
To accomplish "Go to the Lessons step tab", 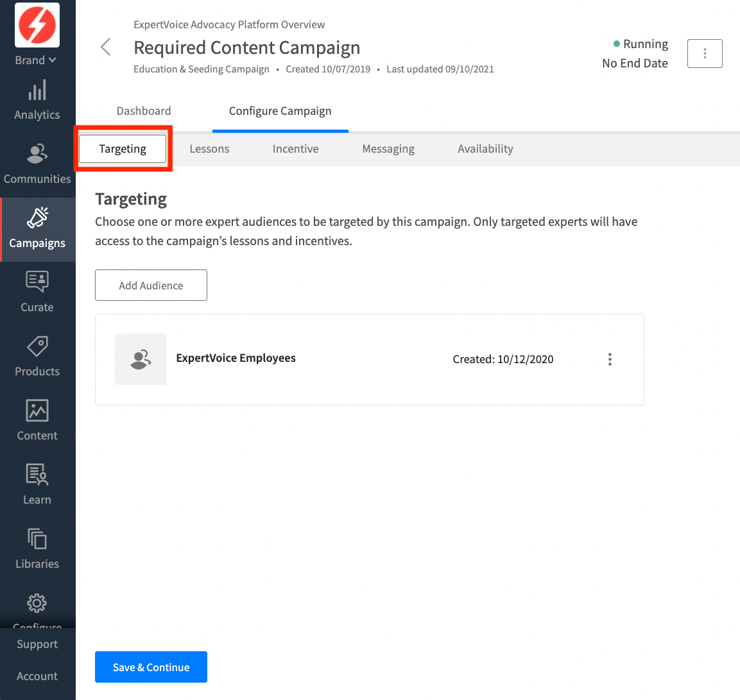I will (x=209, y=149).
